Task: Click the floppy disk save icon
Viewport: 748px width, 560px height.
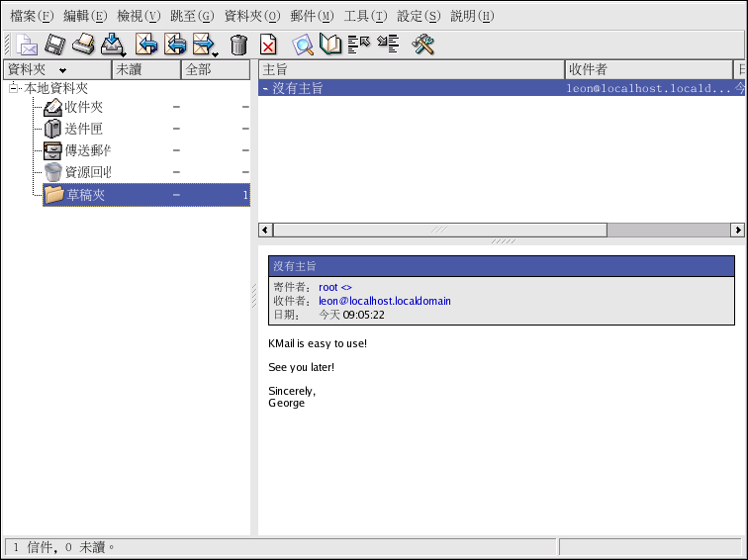Action: (x=55, y=45)
